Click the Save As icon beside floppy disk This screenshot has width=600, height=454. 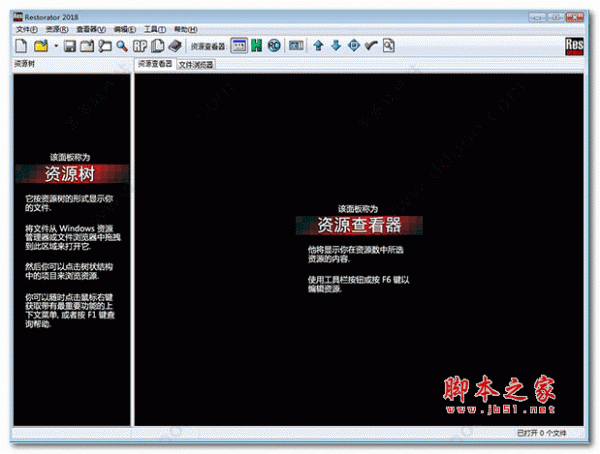coord(87,46)
